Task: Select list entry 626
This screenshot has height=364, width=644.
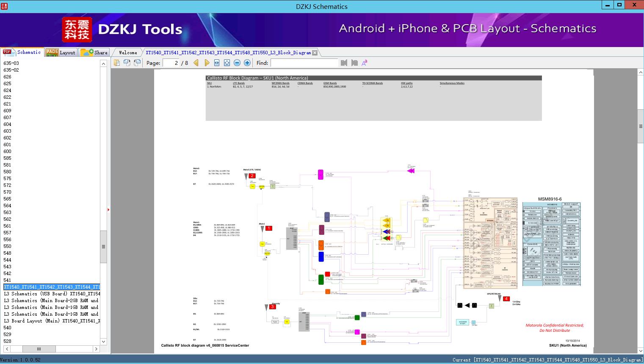Action: pyautogui.click(x=8, y=77)
